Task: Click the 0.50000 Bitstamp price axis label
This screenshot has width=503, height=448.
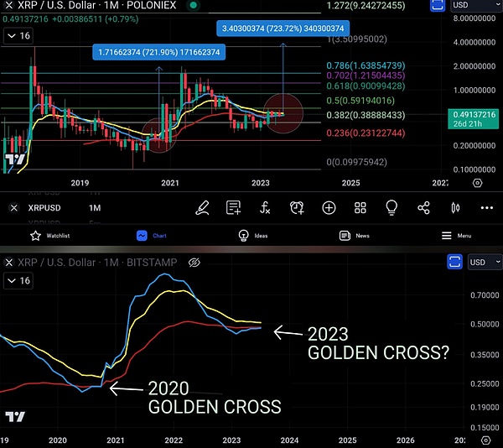Action: [485, 324]
